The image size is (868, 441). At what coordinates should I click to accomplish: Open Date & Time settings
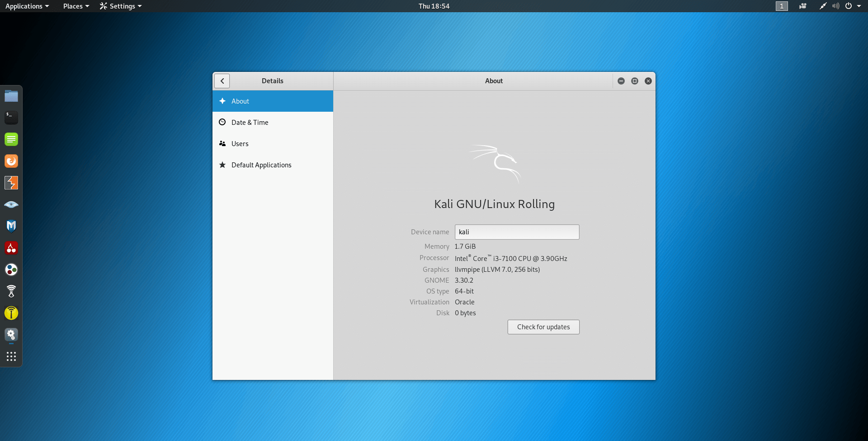pos(273,123)
